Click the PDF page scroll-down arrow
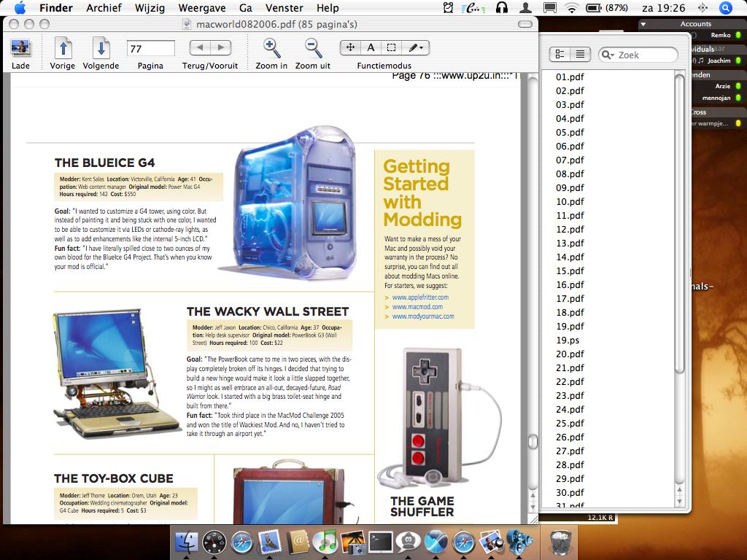 [x=533, y=507]
